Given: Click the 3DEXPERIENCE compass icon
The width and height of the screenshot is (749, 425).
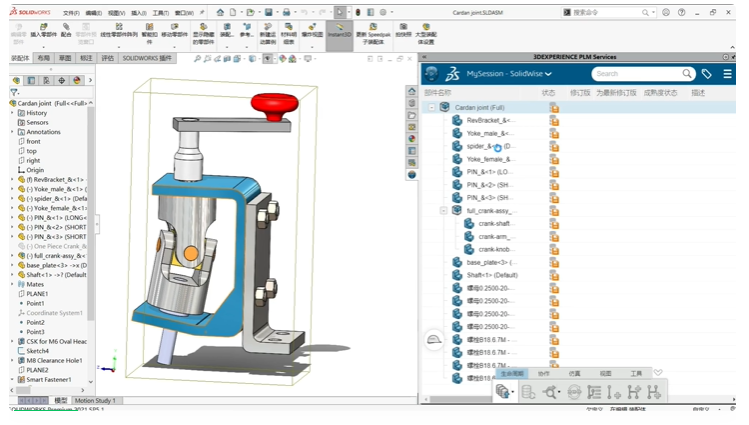Looking at the screenshot, I should [431, 74].
